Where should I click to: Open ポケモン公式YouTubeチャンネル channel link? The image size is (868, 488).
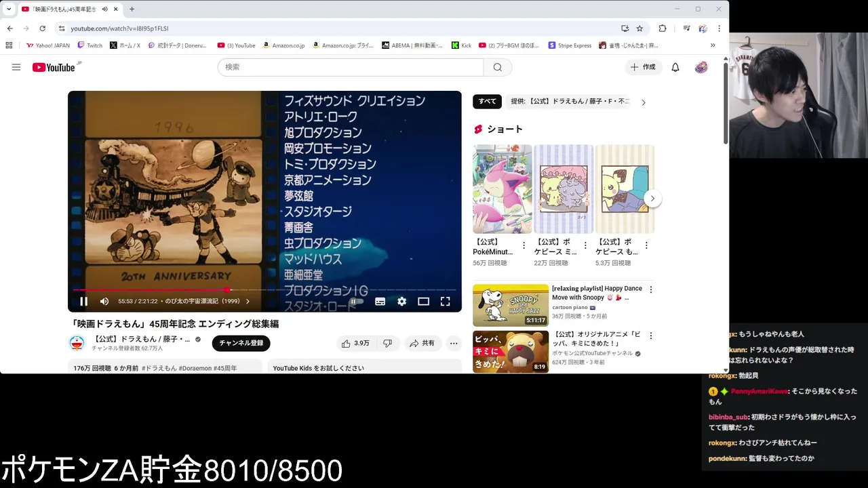[x=593, y=353]
